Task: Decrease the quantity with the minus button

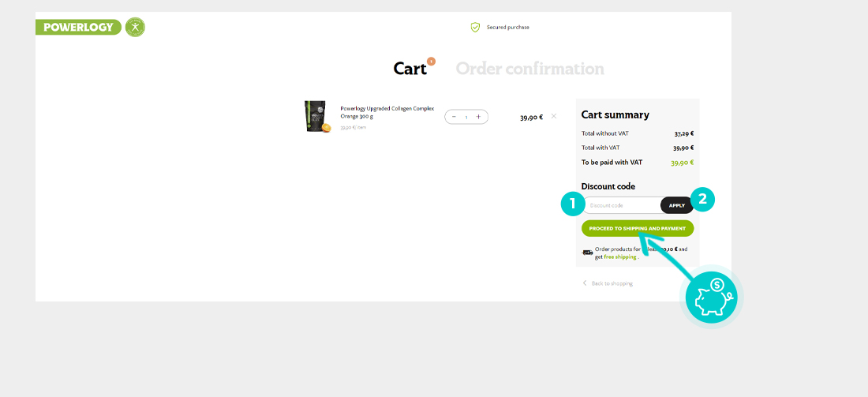Action: pos(454,117)
